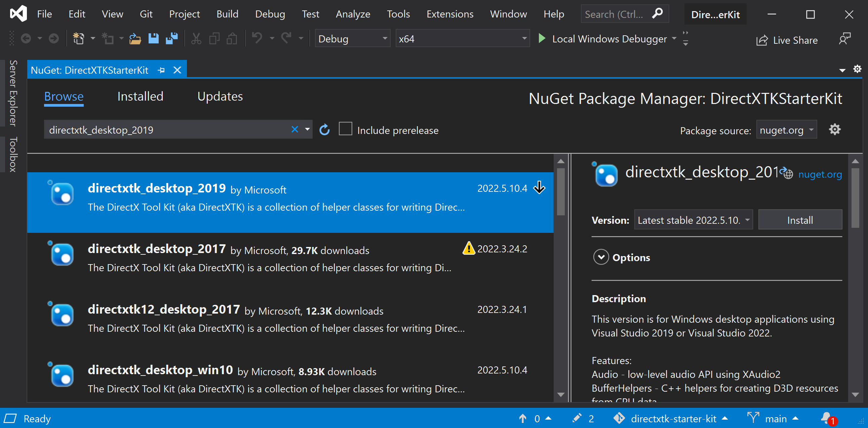Copy using the toolbar copy icon
This screenshot has height=428, width=868.
point(214,38)
